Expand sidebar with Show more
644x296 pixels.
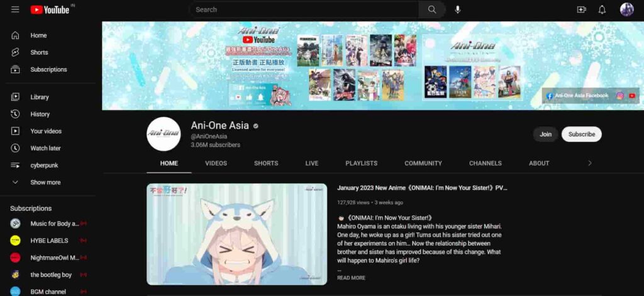(x=45, y=182)
